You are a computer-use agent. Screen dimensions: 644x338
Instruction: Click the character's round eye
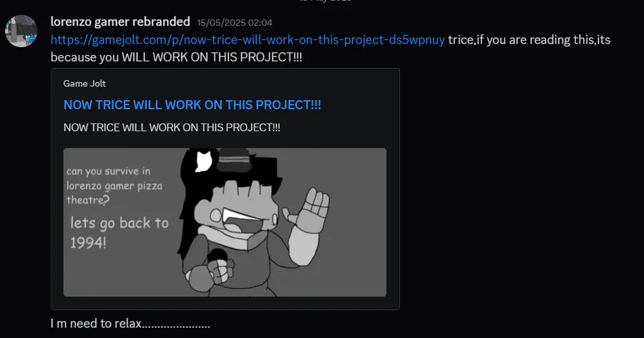point(216,215)
